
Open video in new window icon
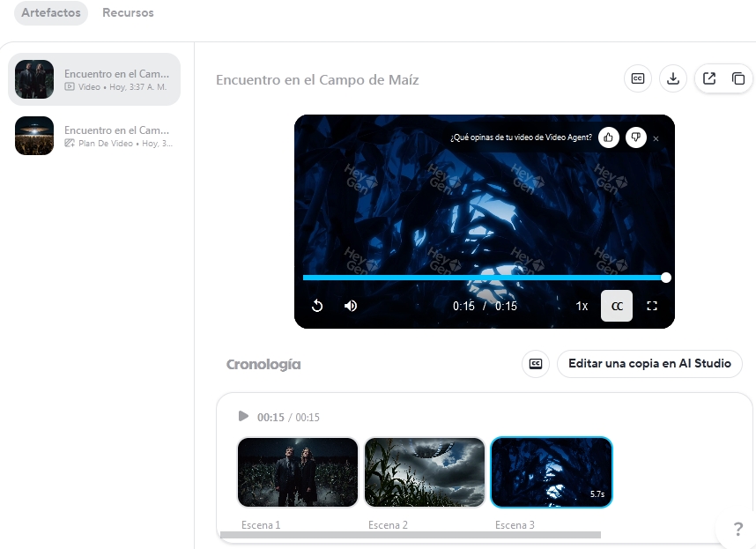(709, 78)
